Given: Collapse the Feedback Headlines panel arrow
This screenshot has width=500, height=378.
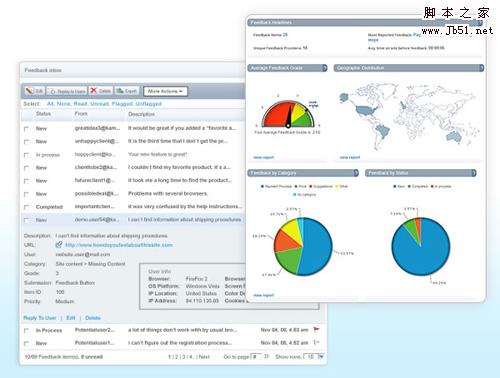Looking at the screenshot, I should coord(480,23).
